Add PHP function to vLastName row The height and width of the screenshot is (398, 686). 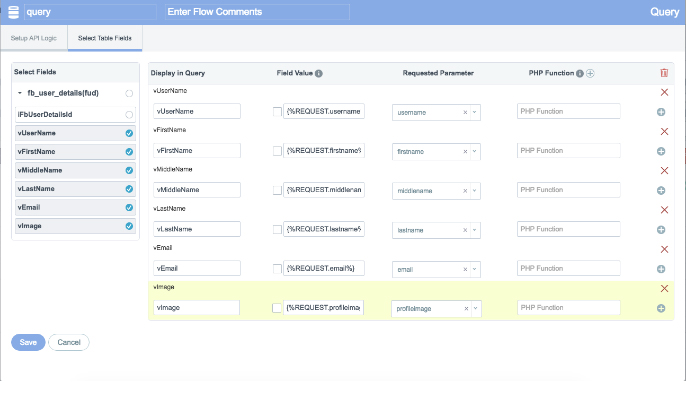point(661,230)
